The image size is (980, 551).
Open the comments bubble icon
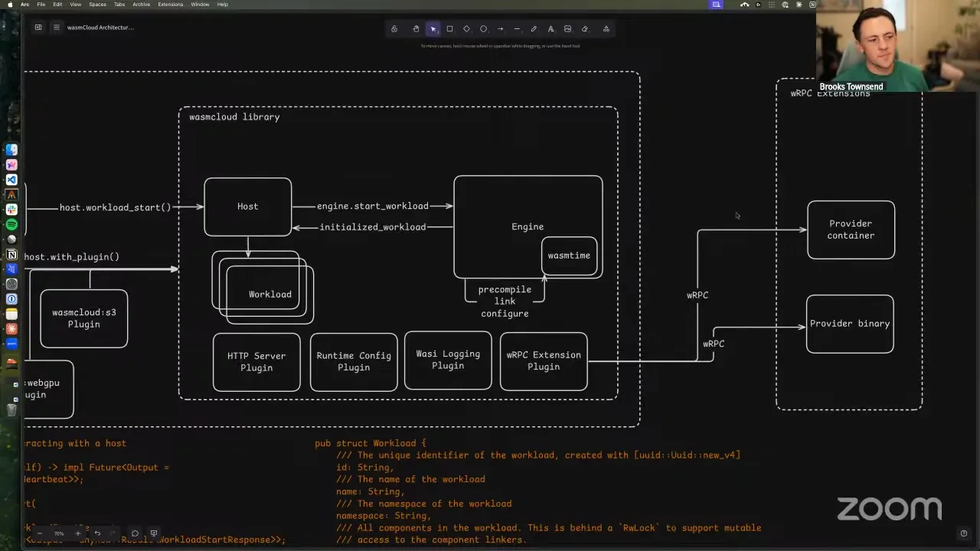click(x=135, y=533)
